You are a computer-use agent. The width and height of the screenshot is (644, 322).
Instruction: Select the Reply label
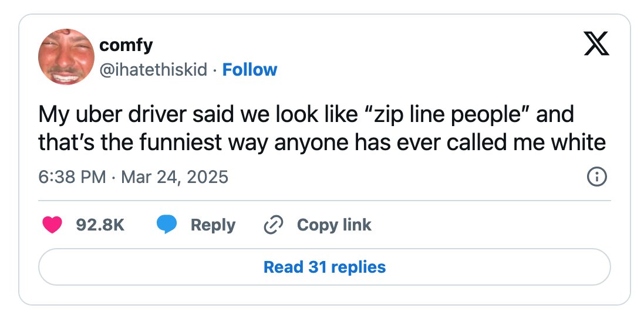[x=213, y=225]
